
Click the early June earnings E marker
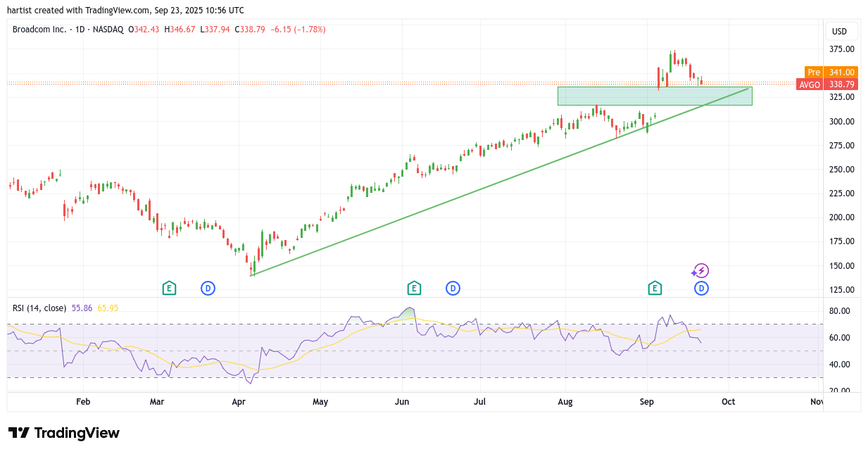pyautogui.click(x=414, y=288)
